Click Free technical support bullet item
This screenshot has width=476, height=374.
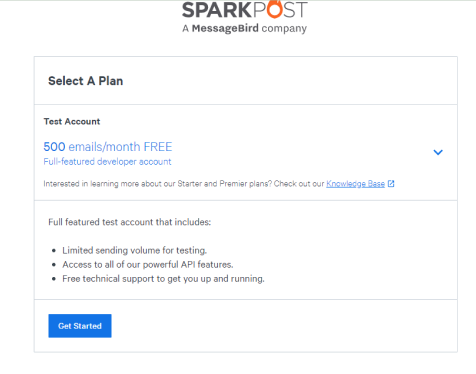coord(163,279)
